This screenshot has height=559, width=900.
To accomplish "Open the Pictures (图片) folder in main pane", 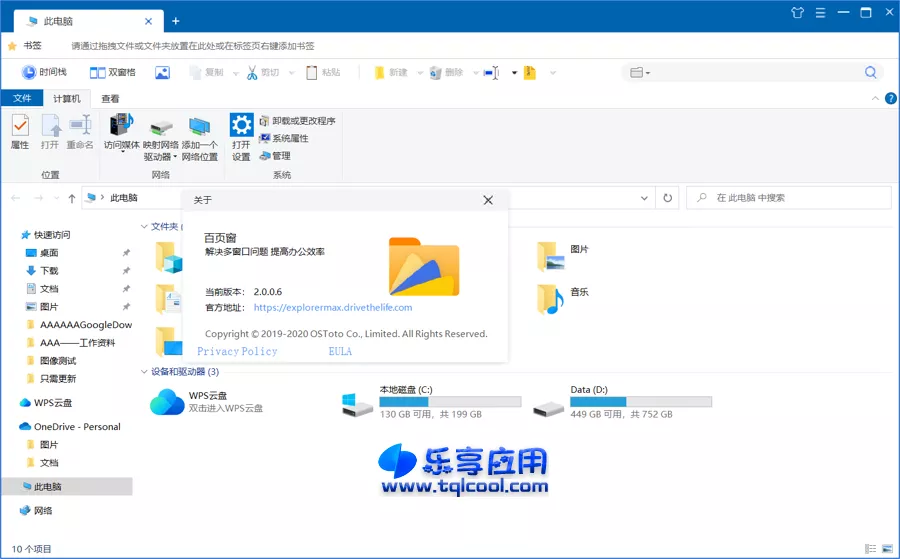I will tap(550, 256).
